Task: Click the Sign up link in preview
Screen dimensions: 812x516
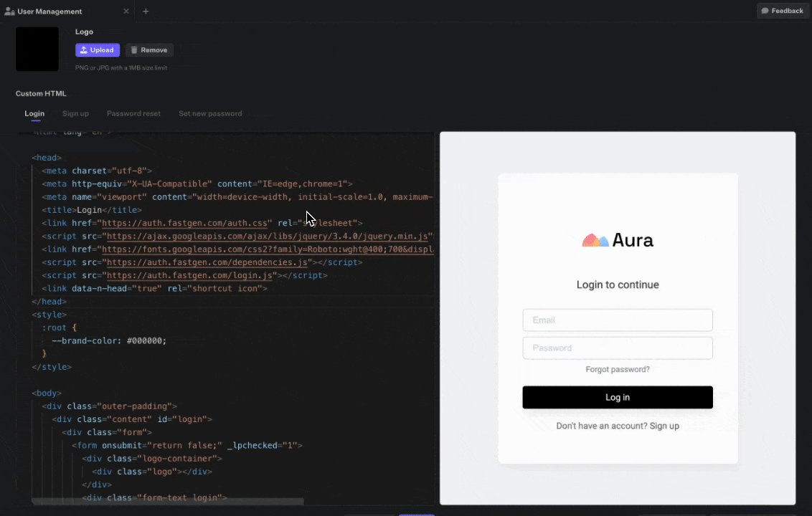Action: 664,426
